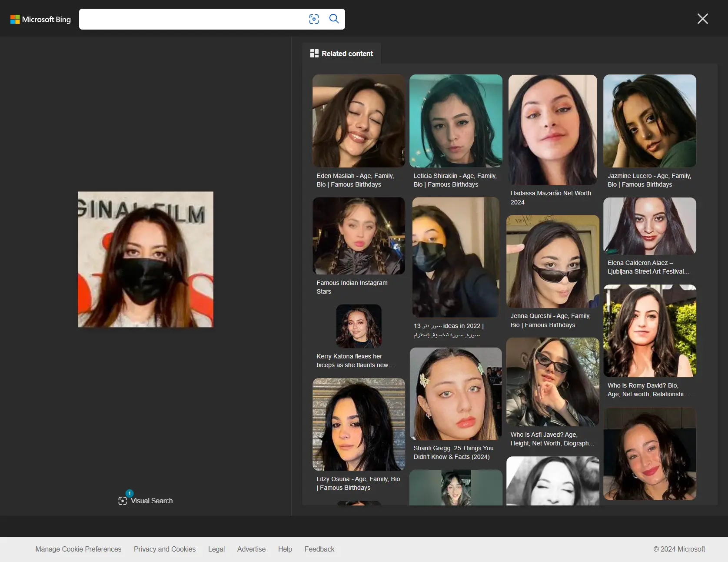Open Jazmine Lucero Famous Birthdays link
Image resolution: width=728 pixels, height=562 pixels.
(x=649, y=180)
